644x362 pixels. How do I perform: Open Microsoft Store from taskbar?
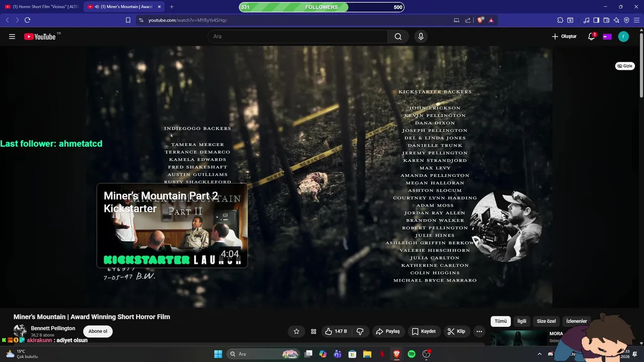point(353,354)
